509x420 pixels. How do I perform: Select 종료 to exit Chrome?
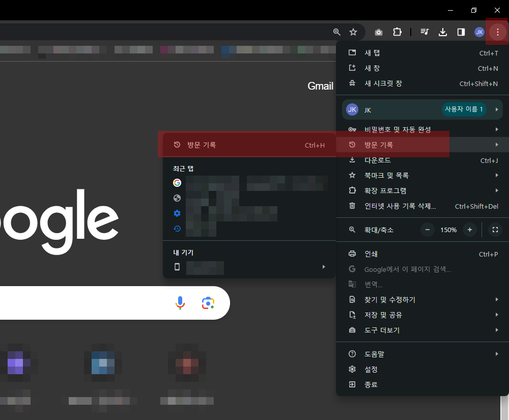click(422, 384)
